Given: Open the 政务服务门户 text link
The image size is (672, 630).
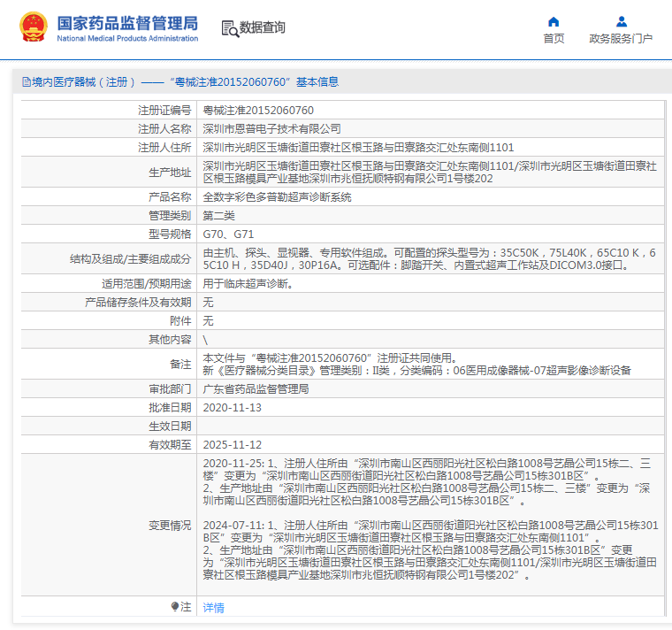Looking at the screenshot, I should click(621, 39).
